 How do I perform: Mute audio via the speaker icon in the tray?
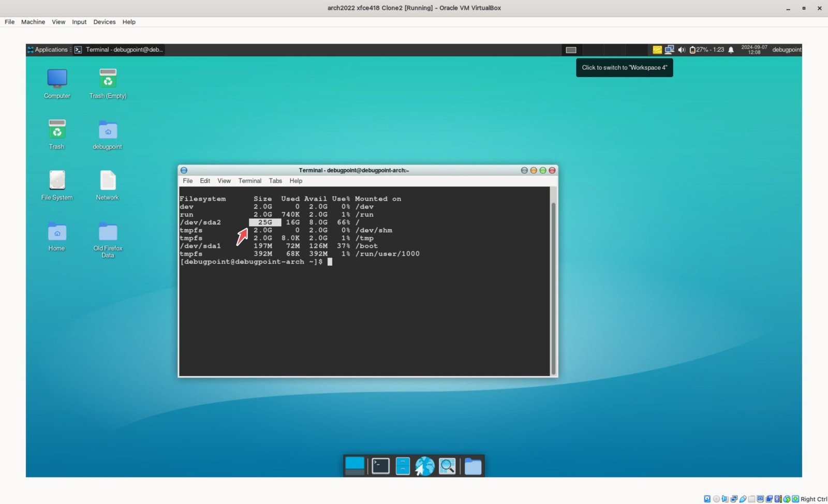pyautogui.click(x=682, y=50)
